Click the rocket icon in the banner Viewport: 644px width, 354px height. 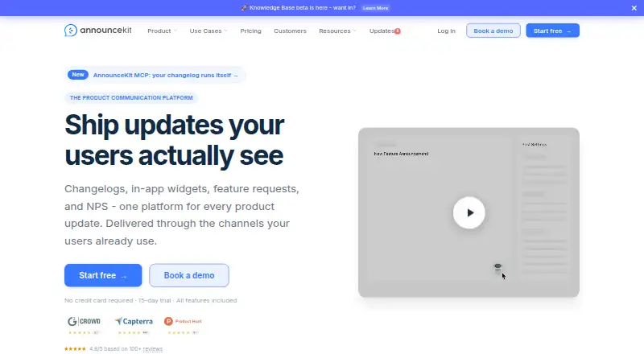(244, 8)
